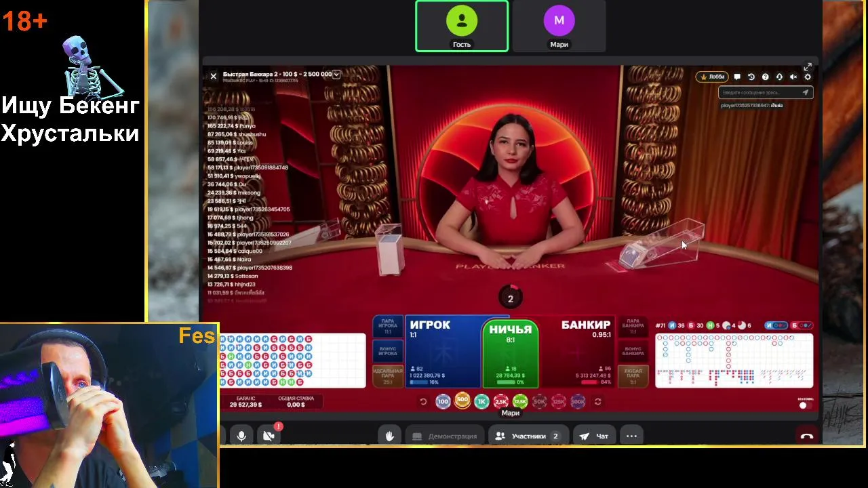Place side bet Бонус Банкира
Screen dimensions: 868x488
coord(633,350)
